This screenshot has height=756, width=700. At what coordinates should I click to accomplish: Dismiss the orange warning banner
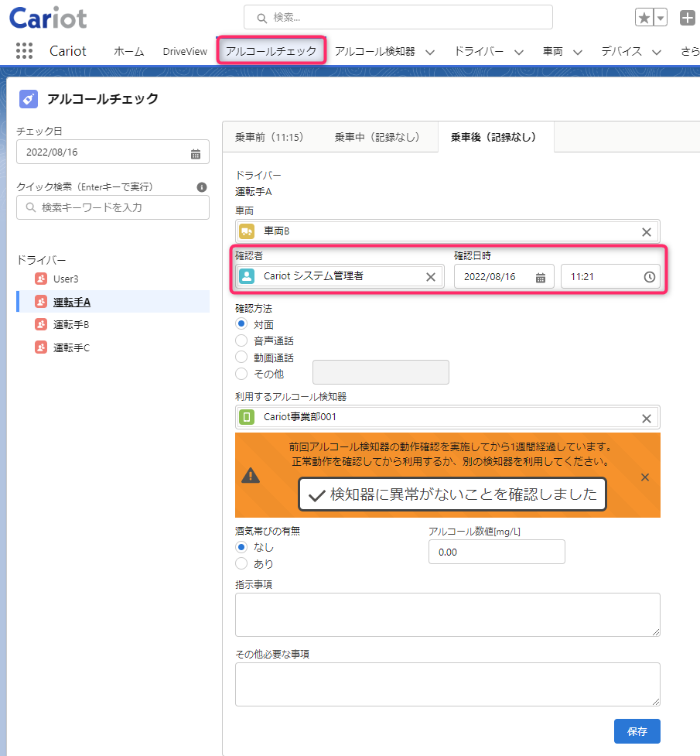pos(645,477)
